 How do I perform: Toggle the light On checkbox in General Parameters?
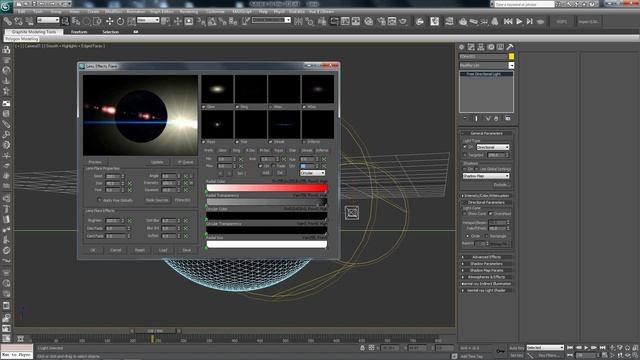pyautogui.click(x=465, y=147)
